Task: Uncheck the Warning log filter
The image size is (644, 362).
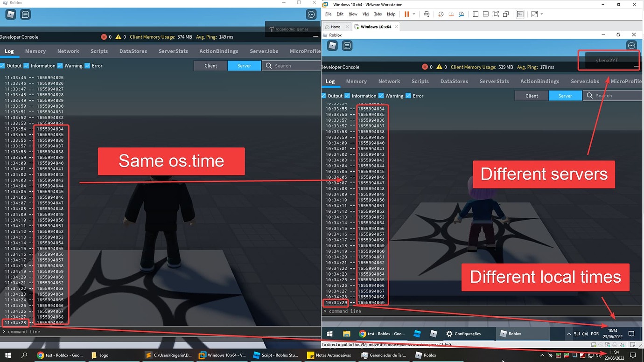Action: click(x=60, y=65)
